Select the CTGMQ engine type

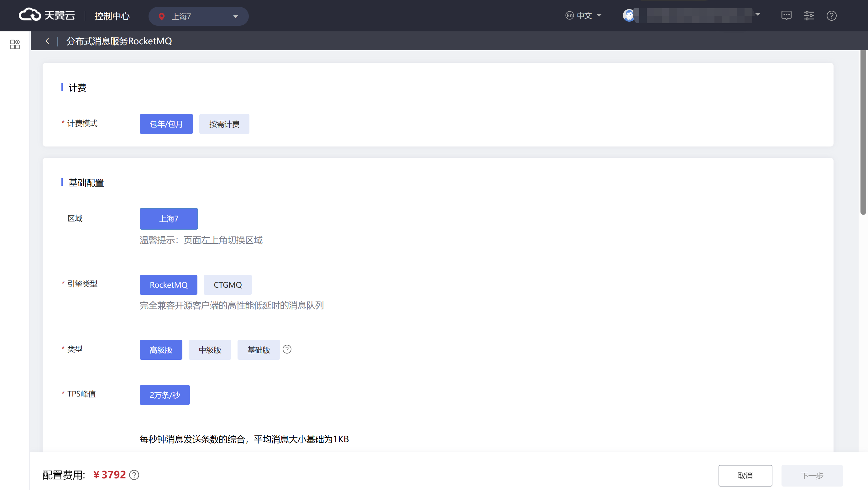[x=227, y=285]
